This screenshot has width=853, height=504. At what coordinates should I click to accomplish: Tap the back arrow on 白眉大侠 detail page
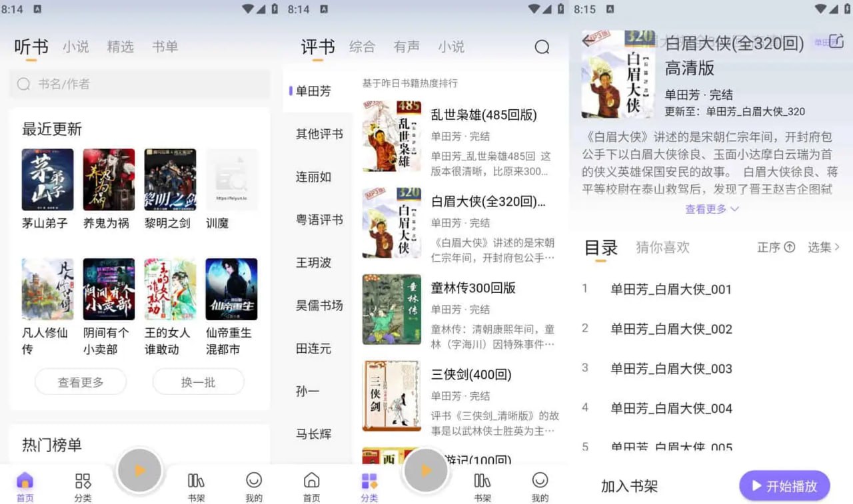[586, 41]
